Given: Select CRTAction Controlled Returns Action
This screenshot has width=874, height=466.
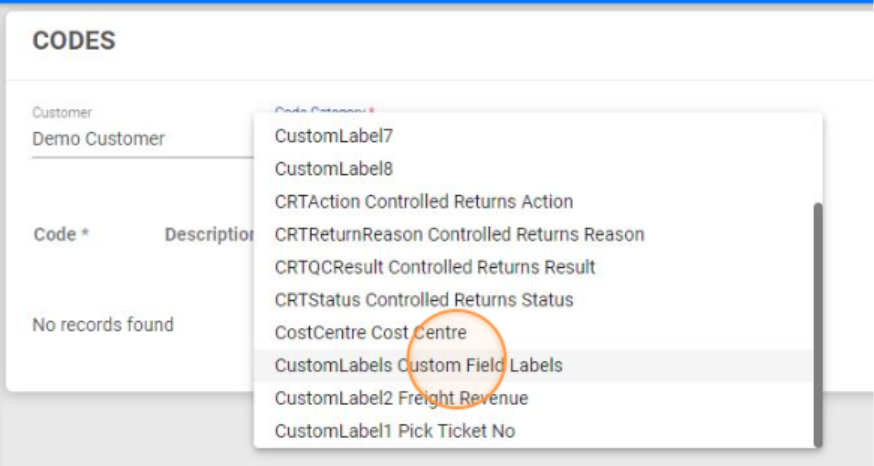Looking at the screenshot, I should pos(423,201).
